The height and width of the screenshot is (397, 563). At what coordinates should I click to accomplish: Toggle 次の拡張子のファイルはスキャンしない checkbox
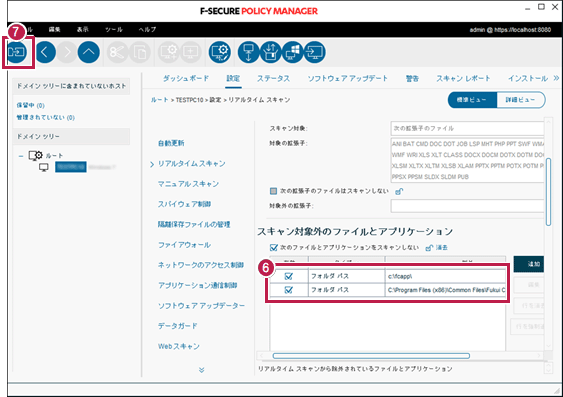pos(273,191)
